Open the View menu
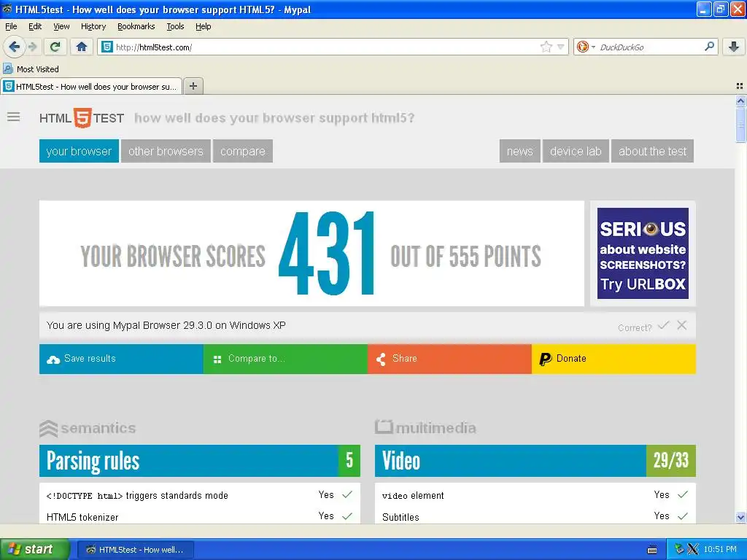This screenshot has height=560, width=747. tap(61, 26)
